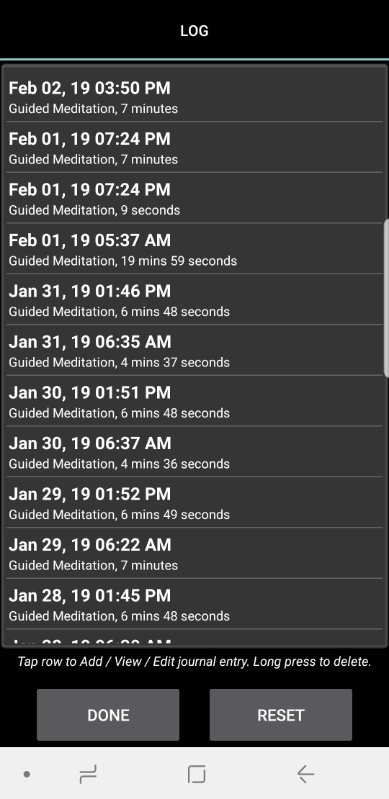
Task: Open the Feb 02, 19 03:50 PM entry
Action: (x=194, y=96)
